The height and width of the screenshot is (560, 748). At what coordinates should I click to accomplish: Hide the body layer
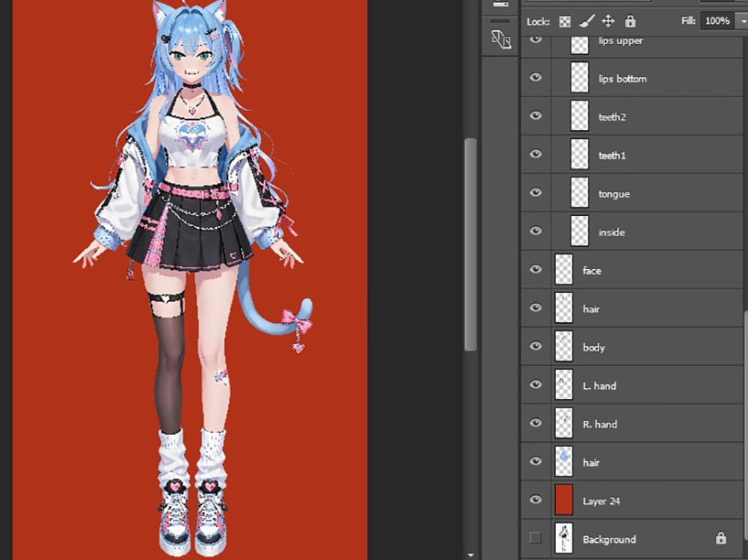[x=536, y=346]
